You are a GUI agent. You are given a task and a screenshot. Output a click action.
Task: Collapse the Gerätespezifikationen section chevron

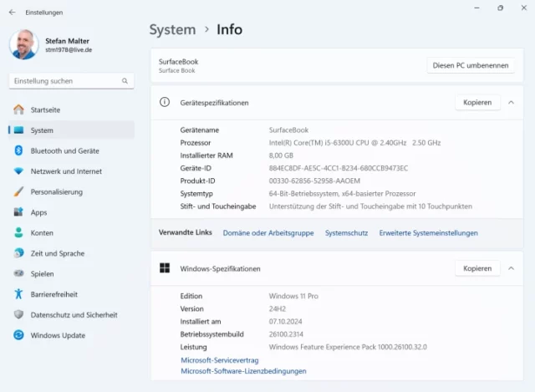pyautogui.click(x=511, y=102)
